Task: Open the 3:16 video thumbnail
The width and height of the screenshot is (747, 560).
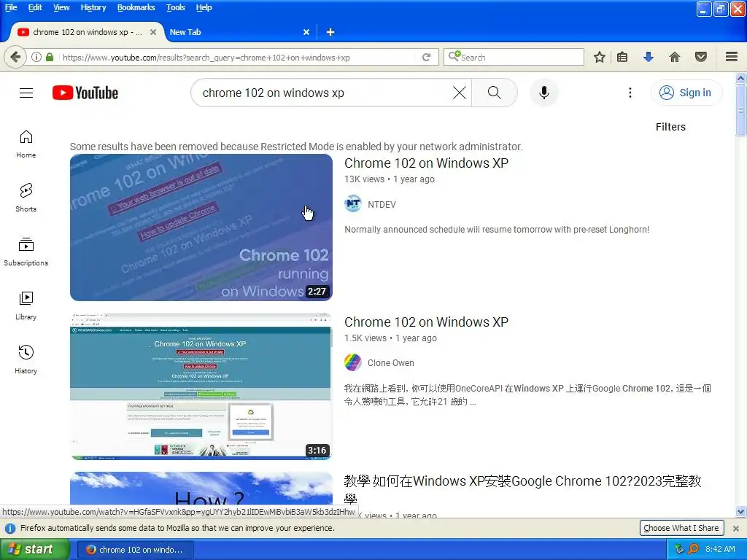Action: tap(201, 386)
